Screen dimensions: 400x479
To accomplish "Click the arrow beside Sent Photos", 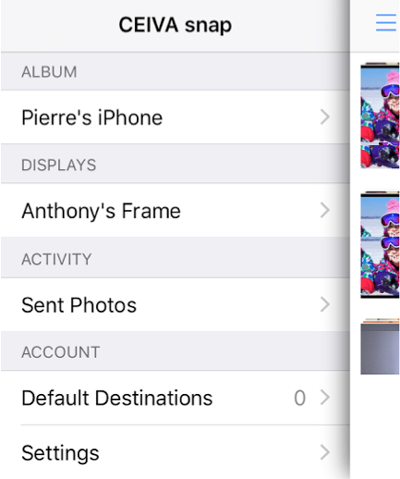I will (325, 304).
